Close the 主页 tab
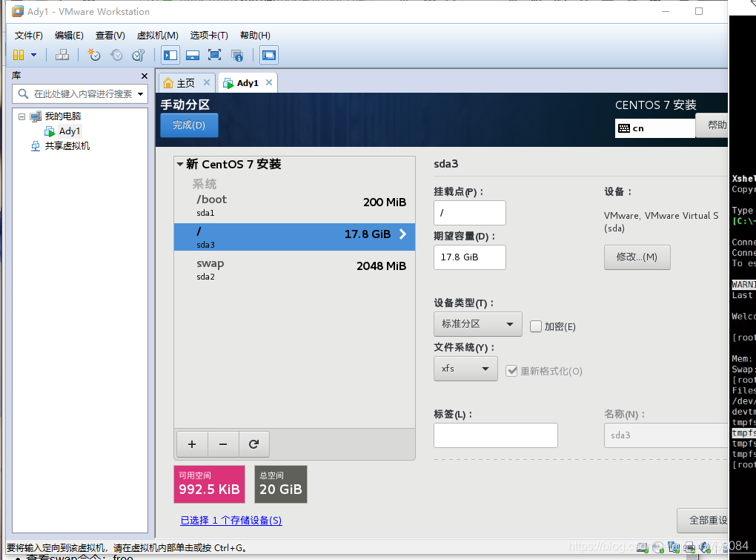 tap(206, 82)
